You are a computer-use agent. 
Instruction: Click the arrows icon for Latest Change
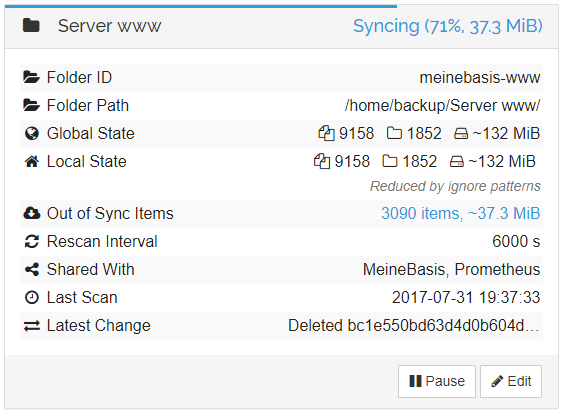pyautogui.click(x=31, y=326)
